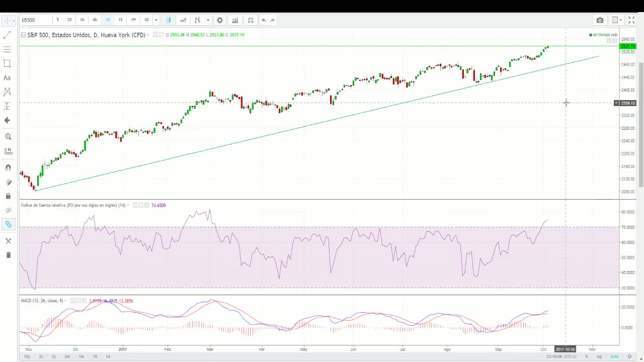Open the compare symbol icon

coord(183,20)
